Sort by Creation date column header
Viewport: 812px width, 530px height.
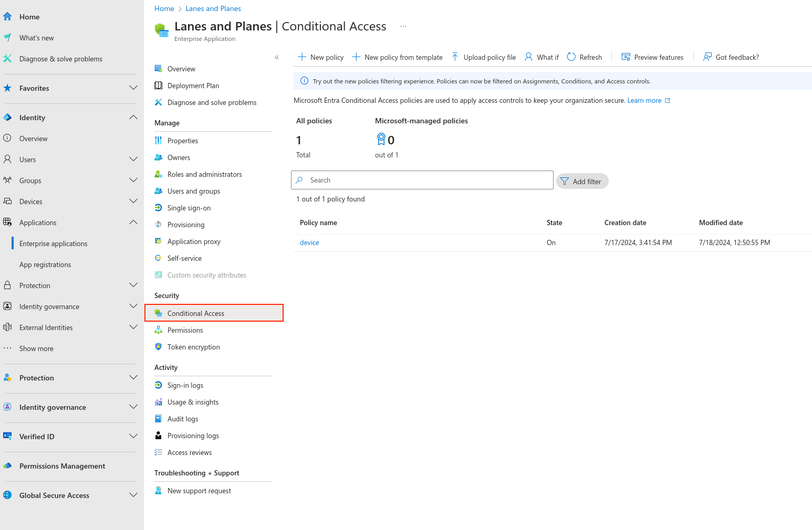click(625, 222)
